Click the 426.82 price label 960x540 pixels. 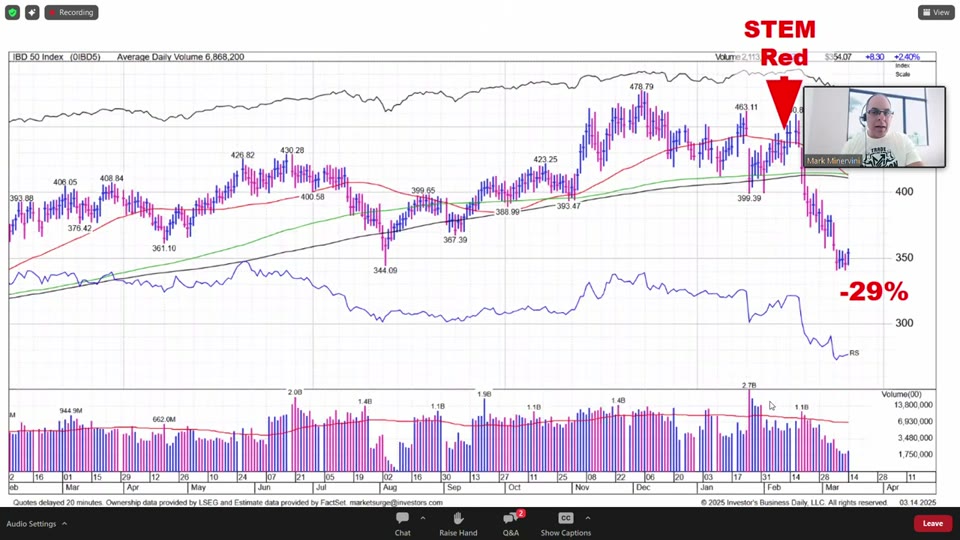(242, 156)
